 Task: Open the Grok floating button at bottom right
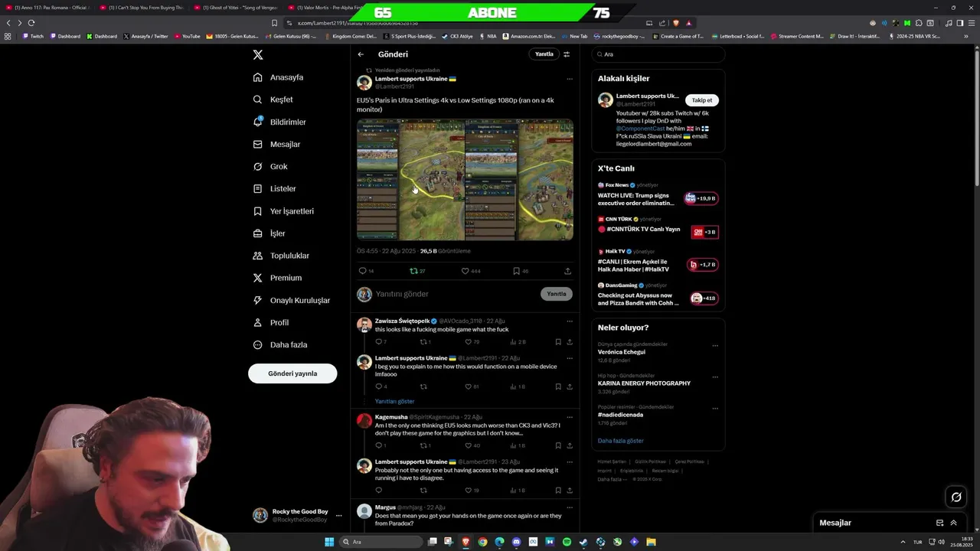pyautogui.click(x=956, y=497)
